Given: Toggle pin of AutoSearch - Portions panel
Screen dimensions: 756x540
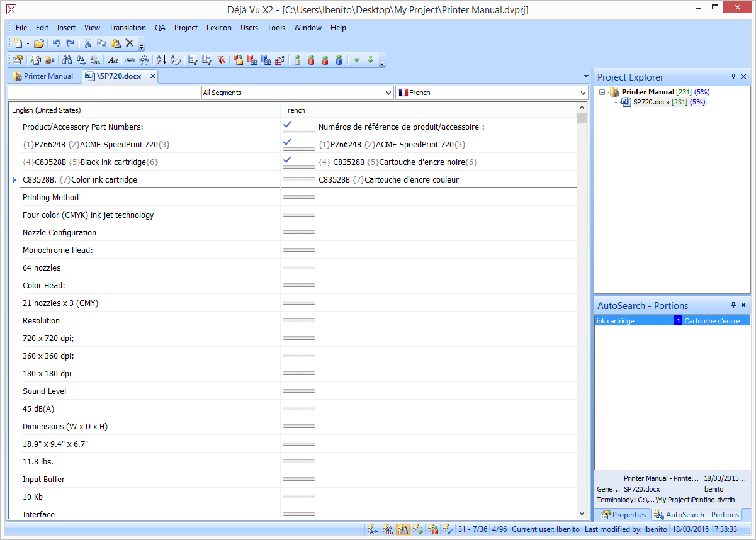Looking at the screenshot, I should coord(733,305).
